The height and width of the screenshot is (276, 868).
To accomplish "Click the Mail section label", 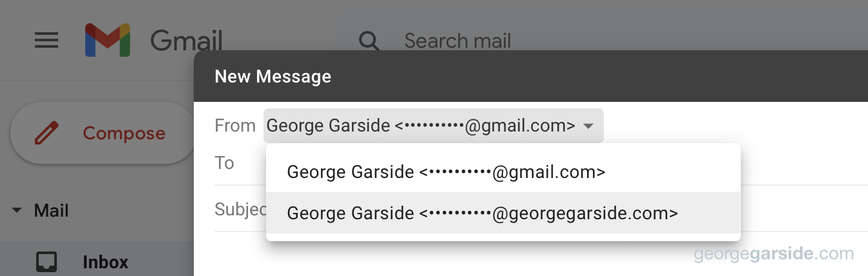I will point(51,211).
